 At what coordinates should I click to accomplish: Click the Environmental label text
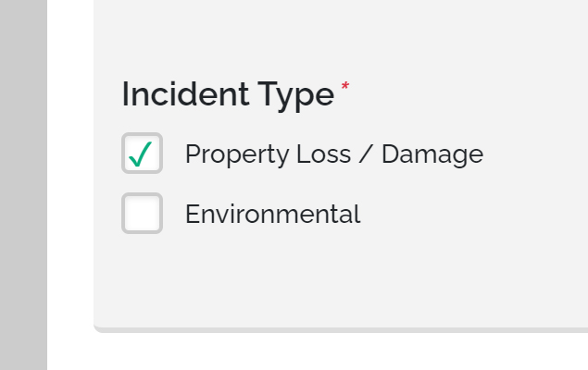click(x=272, y=215)
